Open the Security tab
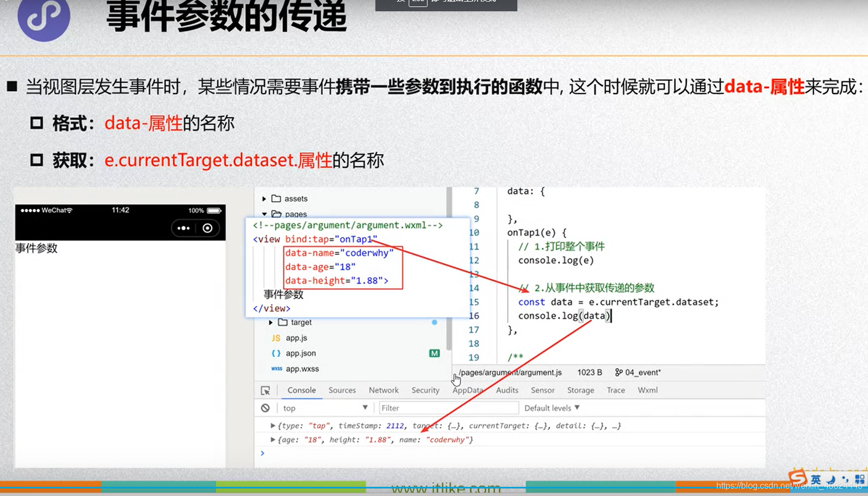Image resolution: width=868 pixels, height=496 pixels. pyautogui.click(x=425, y=390)
